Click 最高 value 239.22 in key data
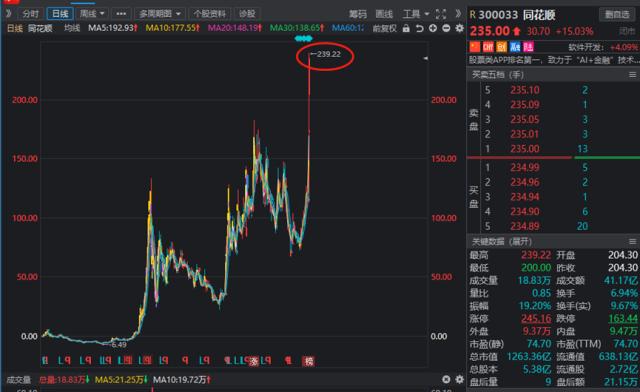Screen dimensions: 640x392 click(536, 255)
